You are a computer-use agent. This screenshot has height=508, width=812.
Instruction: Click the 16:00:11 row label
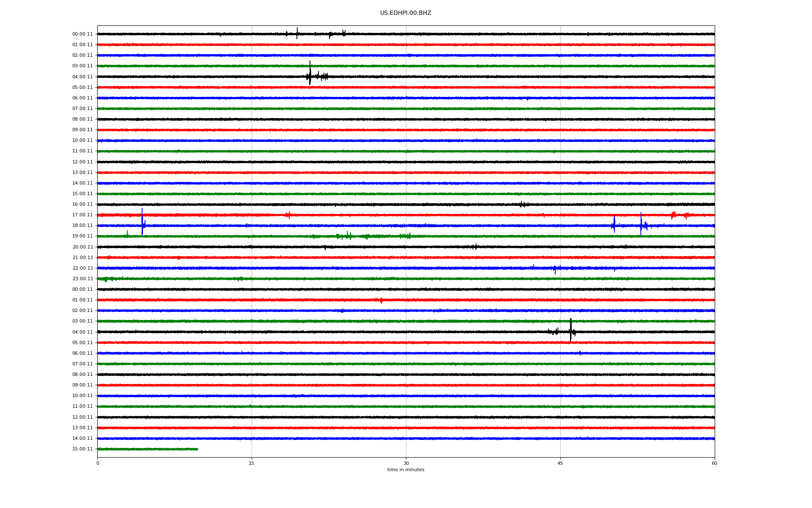click(x=82, y=204)
